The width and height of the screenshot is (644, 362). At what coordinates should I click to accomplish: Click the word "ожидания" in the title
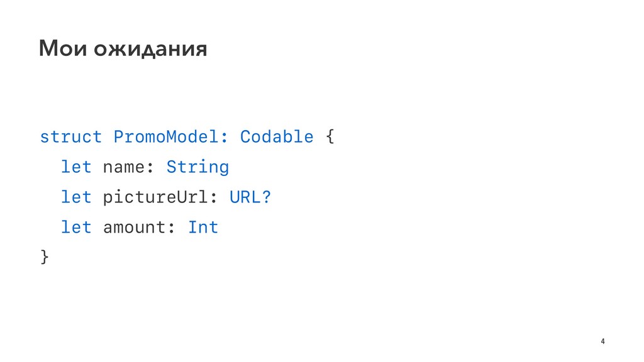tap(150, 49)
